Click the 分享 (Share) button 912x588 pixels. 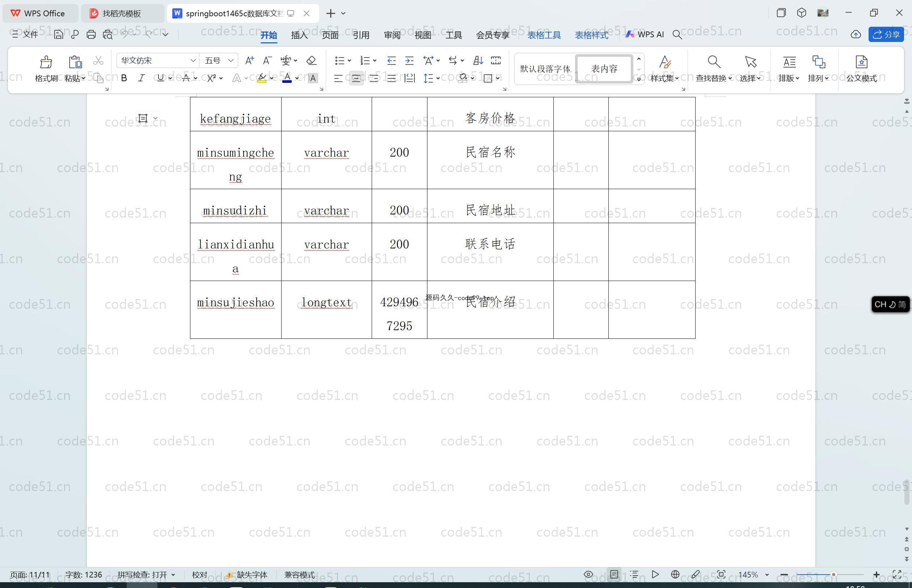[x=886, y=34]
